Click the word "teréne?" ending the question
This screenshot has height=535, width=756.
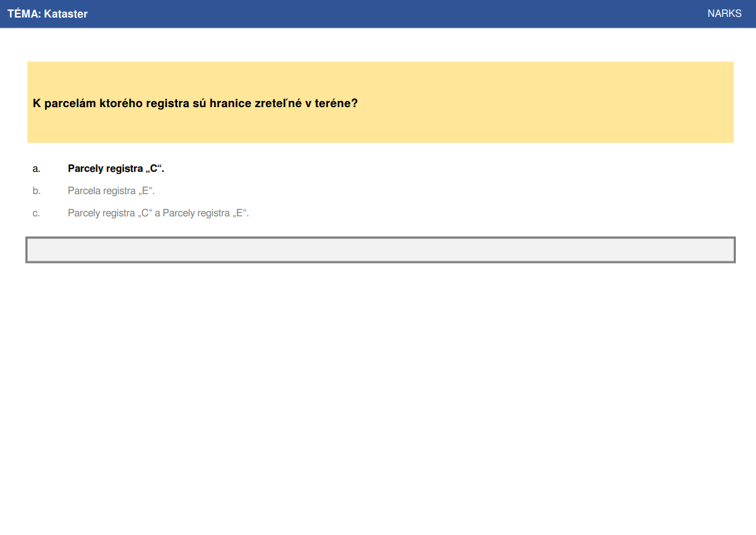(336, 103)
